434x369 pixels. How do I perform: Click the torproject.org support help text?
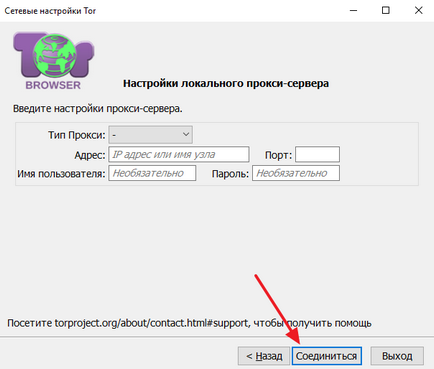pos(189,323)
